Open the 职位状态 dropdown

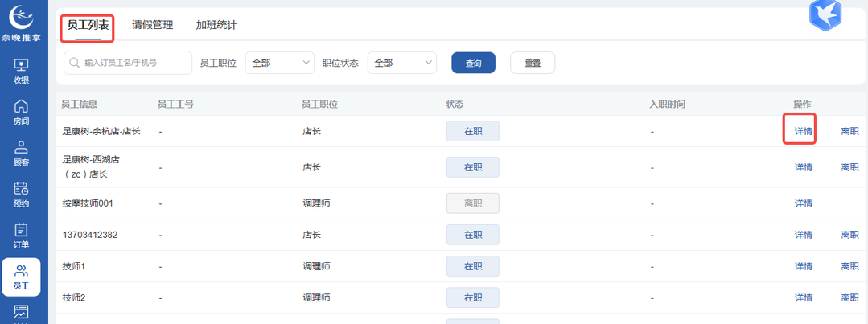[402, 63]
